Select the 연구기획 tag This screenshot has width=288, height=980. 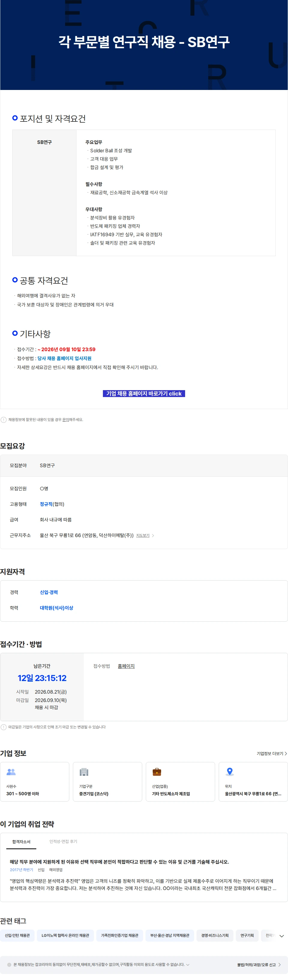pyautogui.click(x=247, y=936)
